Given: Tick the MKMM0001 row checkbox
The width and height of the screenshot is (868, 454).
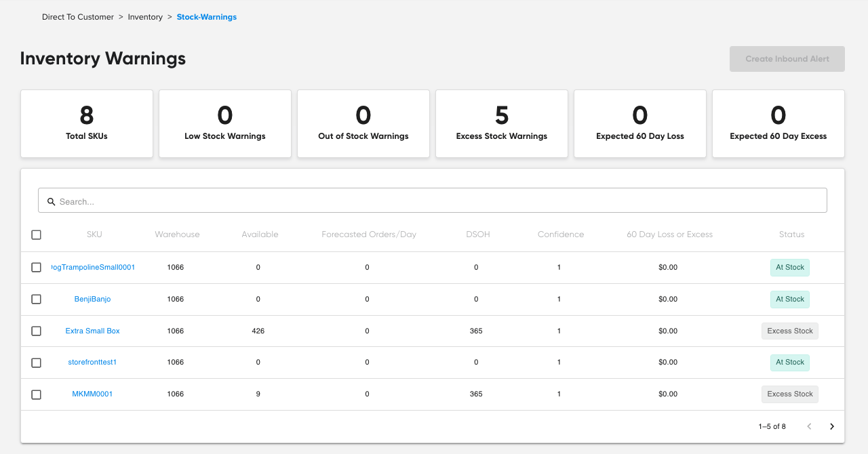Looking at the screenshot, I should [x=37, y=394].
